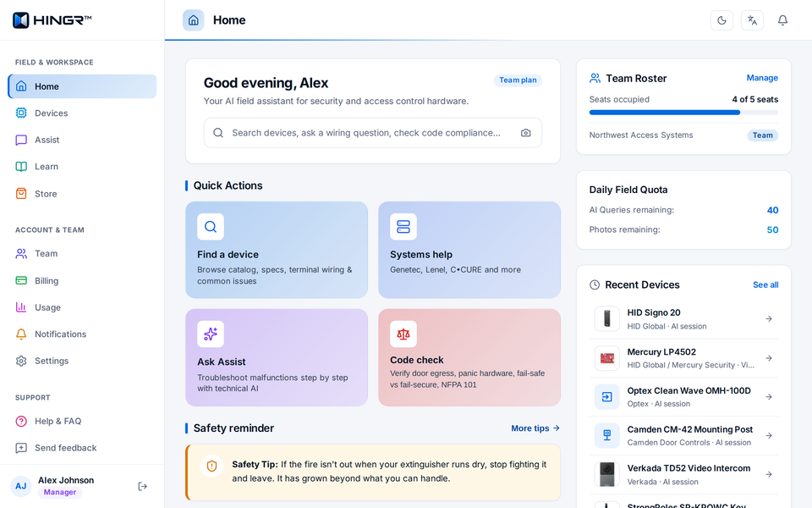Open the Find a device quick action
The height and width of the screenshot is (508, 812).
(277, 250)
